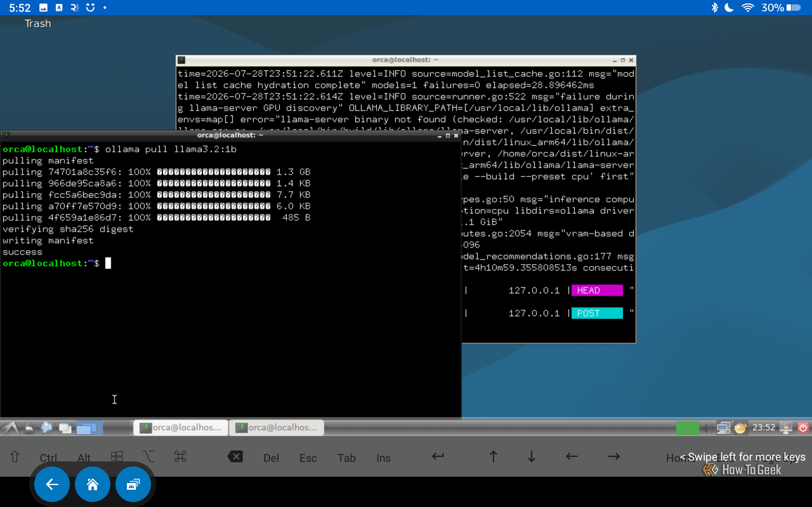Tap the blue Android back button
This screenshot has height=507, width=812.
tap(52, 484)
